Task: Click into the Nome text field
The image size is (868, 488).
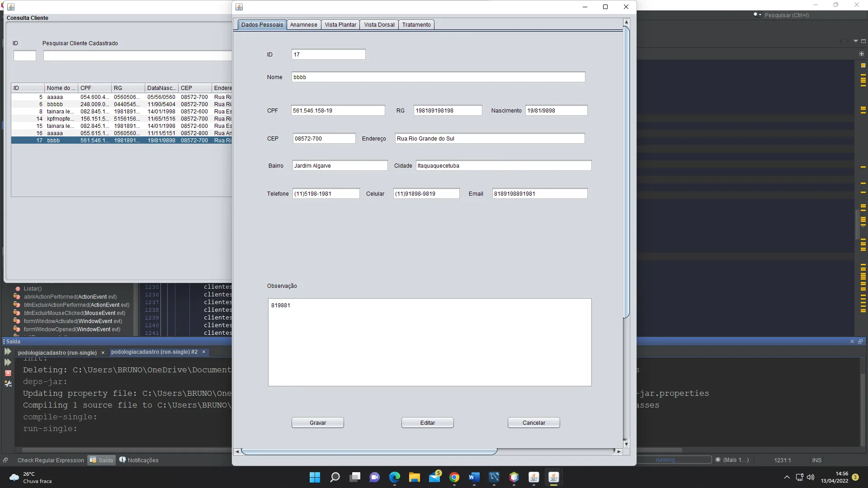Action: 438,77
